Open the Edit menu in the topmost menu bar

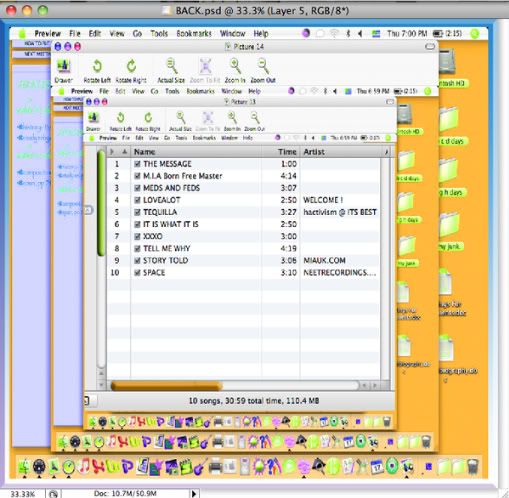(95, 33)
